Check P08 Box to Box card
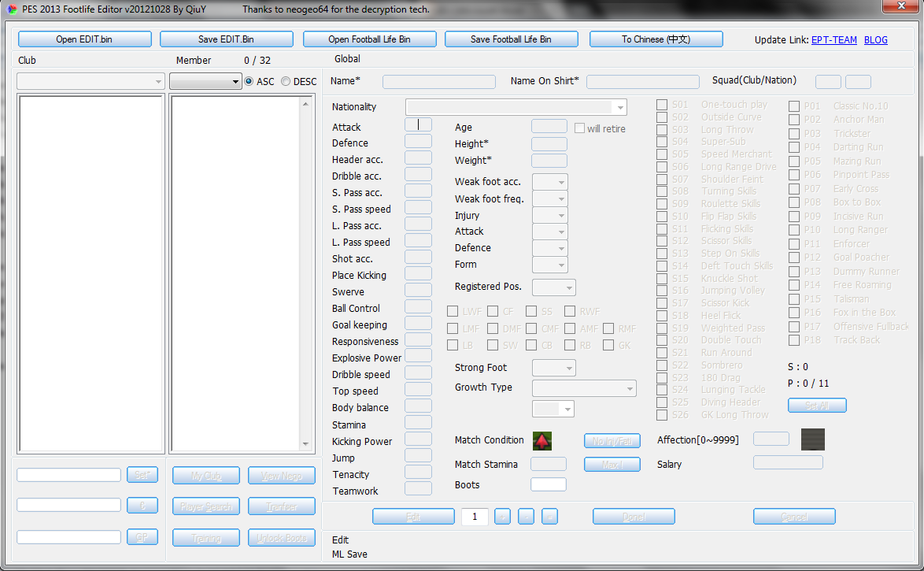 point(794,202)
